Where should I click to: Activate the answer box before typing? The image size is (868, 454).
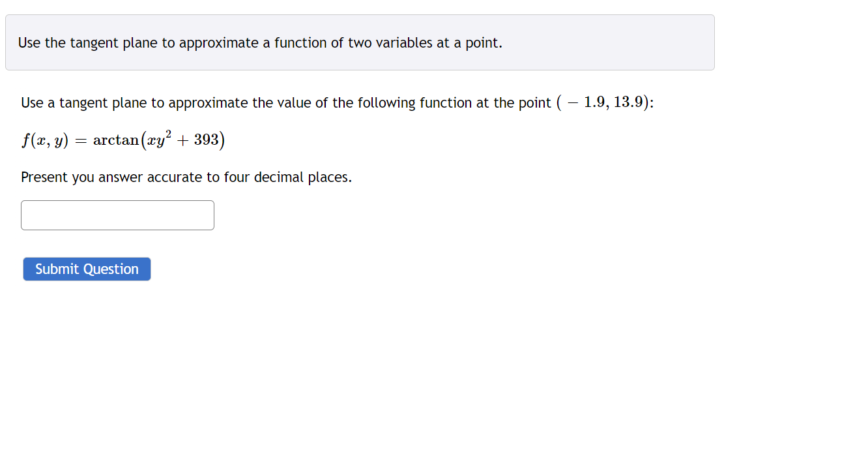pyautogui.click(x=117, y=215)
